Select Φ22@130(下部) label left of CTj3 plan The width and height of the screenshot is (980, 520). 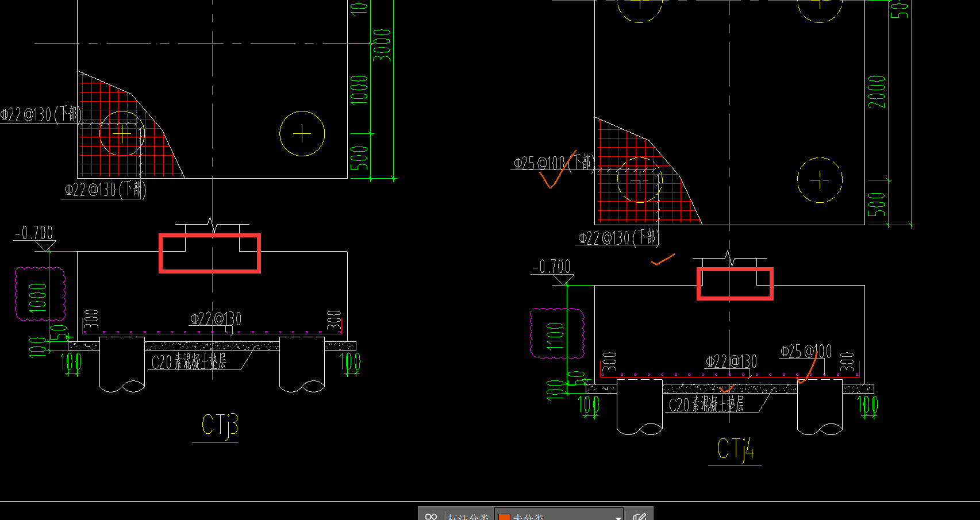40,114
